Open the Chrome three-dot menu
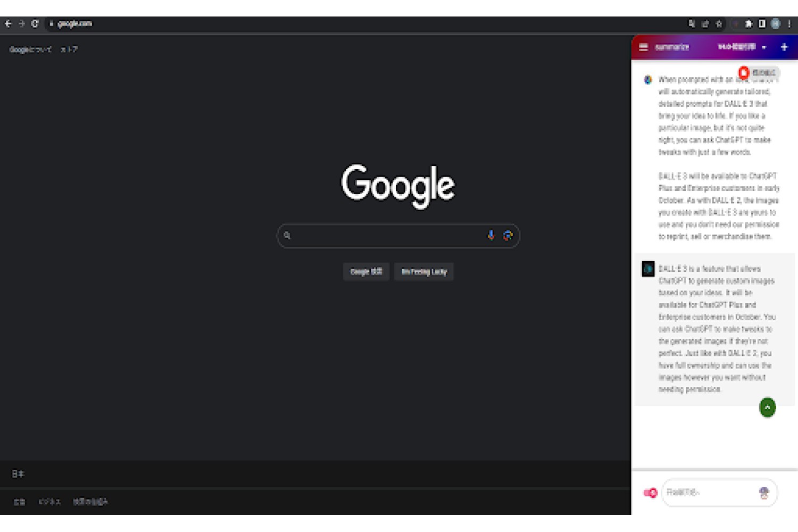798x532 pixels. pyautogui.click(x=789, y=23)
